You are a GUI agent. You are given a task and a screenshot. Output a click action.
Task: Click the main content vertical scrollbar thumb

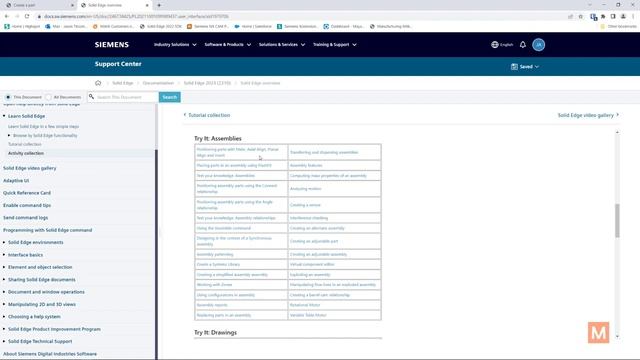617,220
